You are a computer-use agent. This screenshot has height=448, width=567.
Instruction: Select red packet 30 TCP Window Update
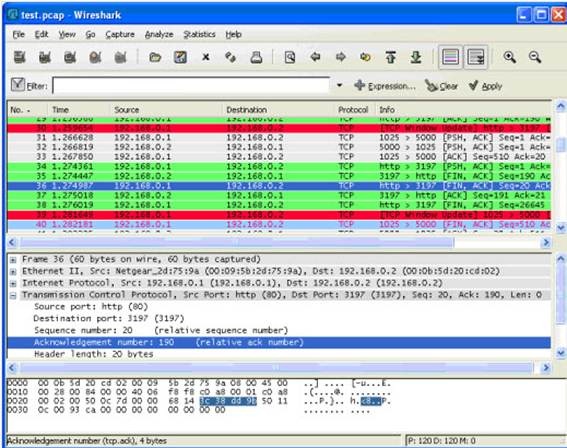point(279,128)
